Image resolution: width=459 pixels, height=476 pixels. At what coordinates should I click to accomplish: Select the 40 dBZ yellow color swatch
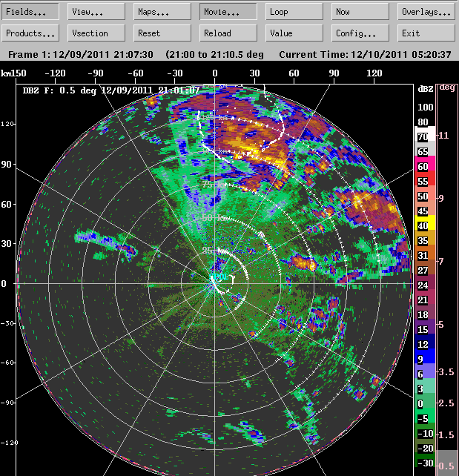425,222
